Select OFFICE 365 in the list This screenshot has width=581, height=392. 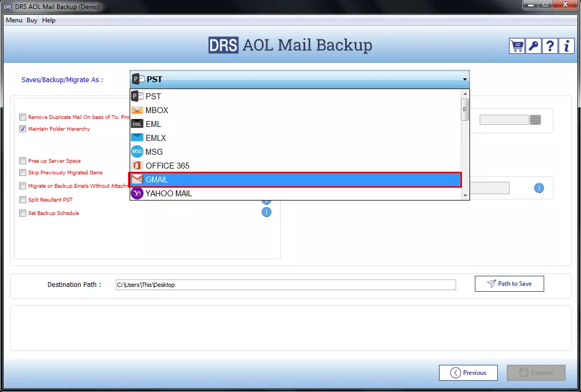[296, 166]
